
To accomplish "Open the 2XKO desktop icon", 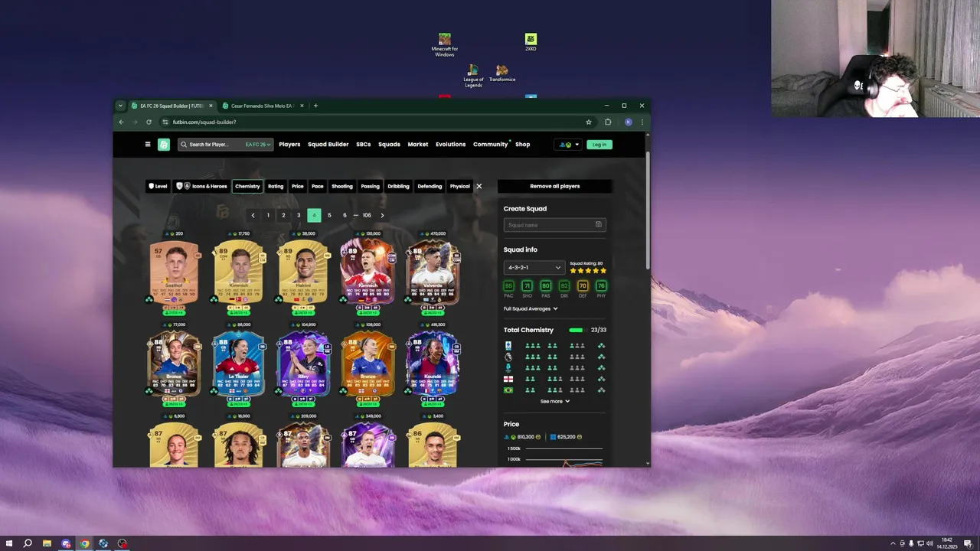I will click(531, 42).
